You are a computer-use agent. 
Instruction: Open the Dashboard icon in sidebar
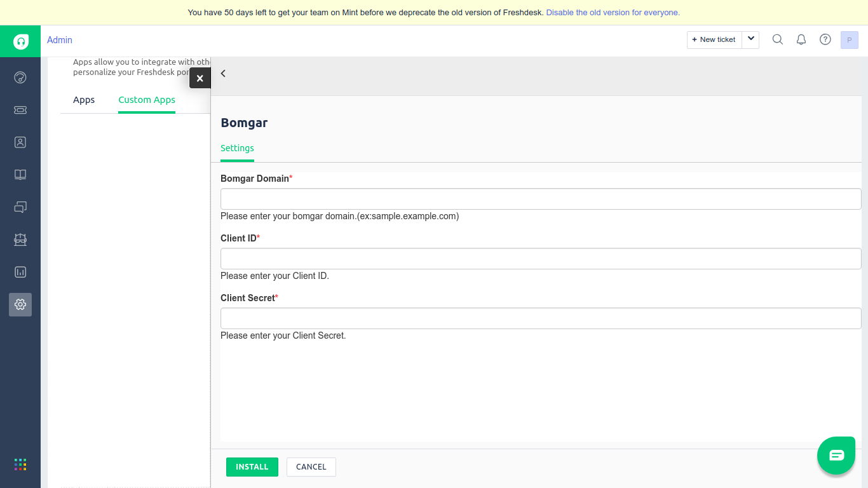[20, 78]
